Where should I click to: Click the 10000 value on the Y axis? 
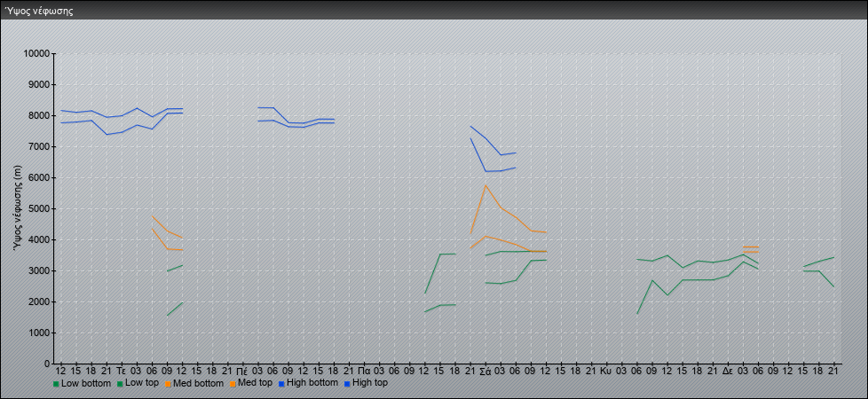pos(36,54)
